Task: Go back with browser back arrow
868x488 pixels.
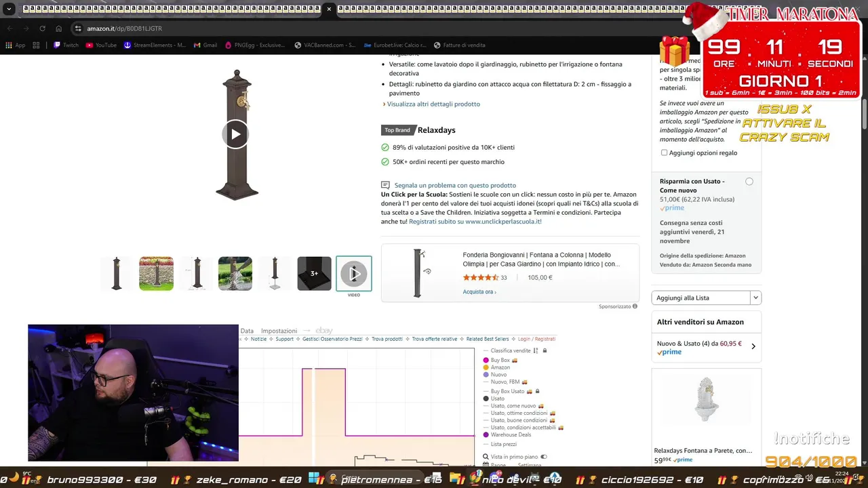Action: (x=9, y=28)
